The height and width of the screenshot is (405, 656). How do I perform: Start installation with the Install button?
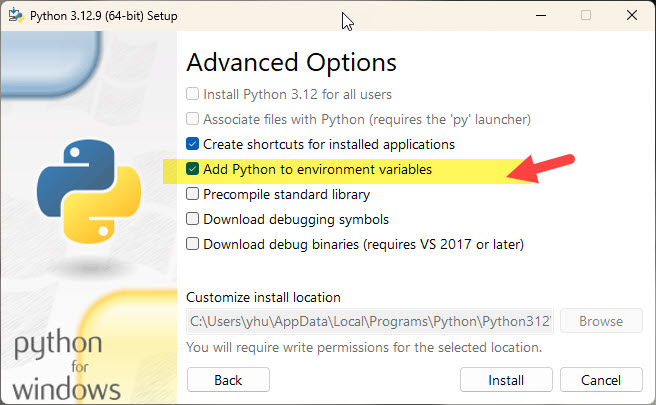coord(506,380)
